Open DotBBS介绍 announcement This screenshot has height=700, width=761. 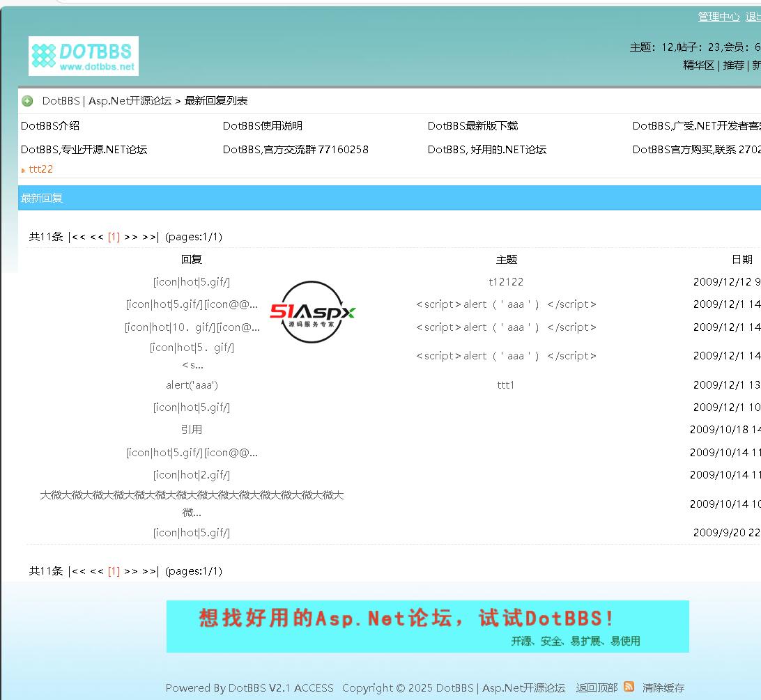tap(50, 125)
